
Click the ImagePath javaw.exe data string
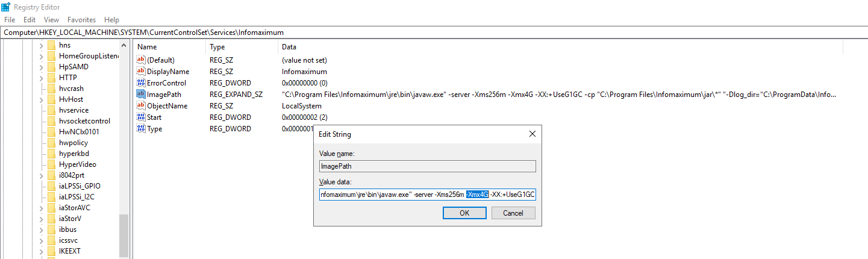[x=560, y=95]
